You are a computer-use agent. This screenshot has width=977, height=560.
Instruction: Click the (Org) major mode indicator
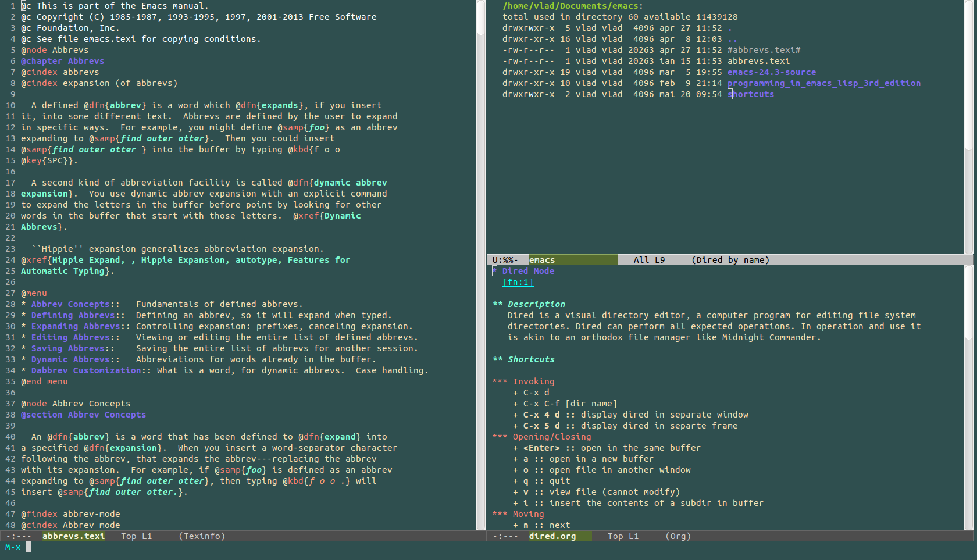[x=678, y=536]
